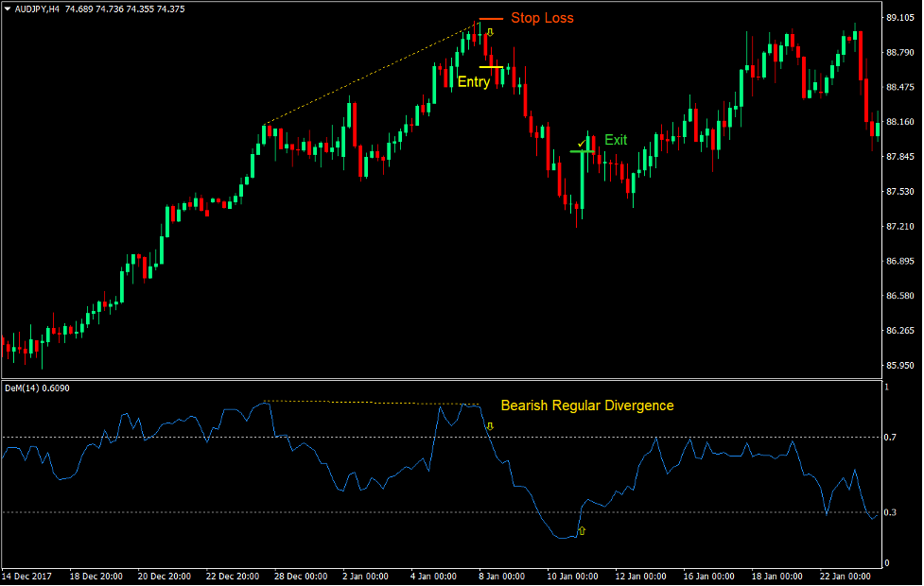The width and height of the screenshot is (924, 586).
Task: Click the 18 Jan 00:00 time axis label
Action: [x=776, y=577]
